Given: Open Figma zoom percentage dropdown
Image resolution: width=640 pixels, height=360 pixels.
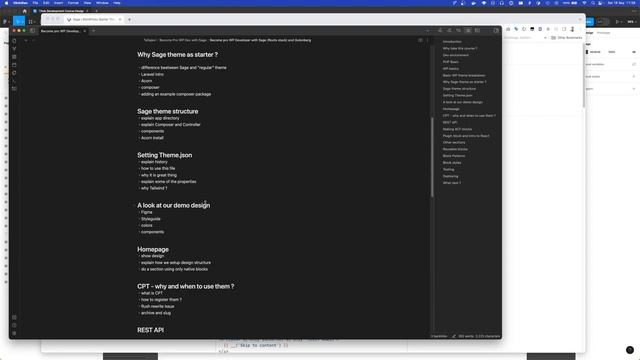Looking at the screenshot, I should point(631,22).
